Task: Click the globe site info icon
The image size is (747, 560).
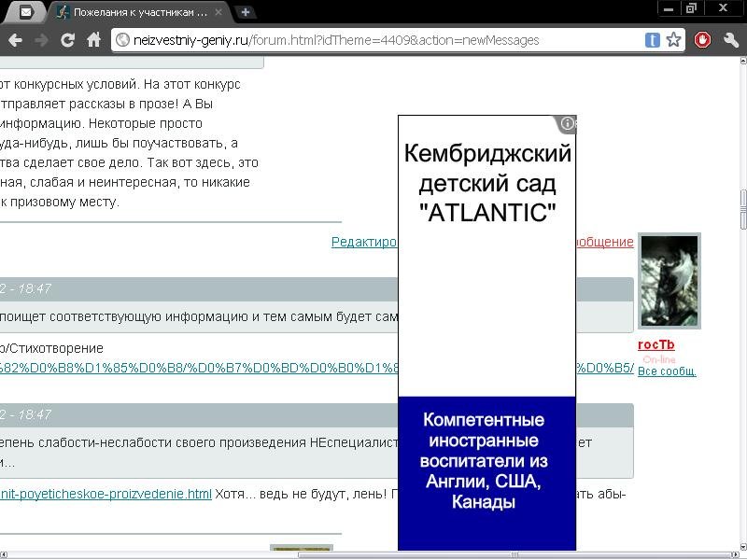Action: 122,40
